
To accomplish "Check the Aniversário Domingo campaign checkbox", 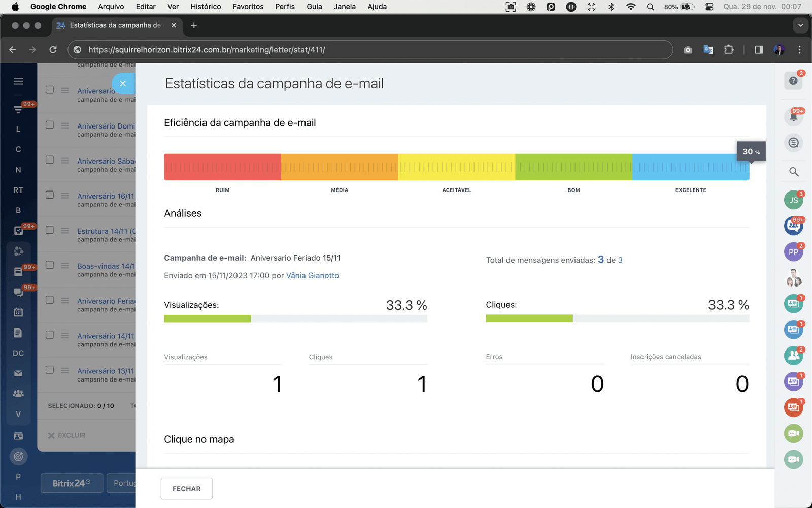I will pyautogui.click(x=49, y=124).
